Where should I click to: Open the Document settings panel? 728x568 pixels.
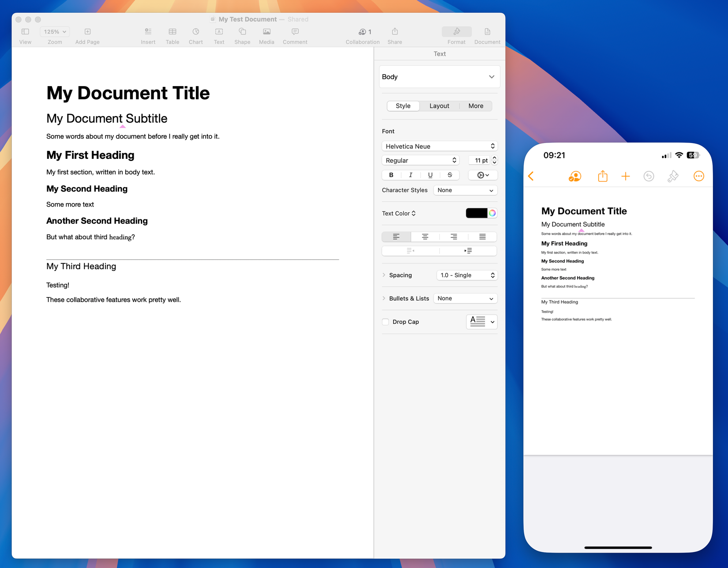[x=487, y=35]
